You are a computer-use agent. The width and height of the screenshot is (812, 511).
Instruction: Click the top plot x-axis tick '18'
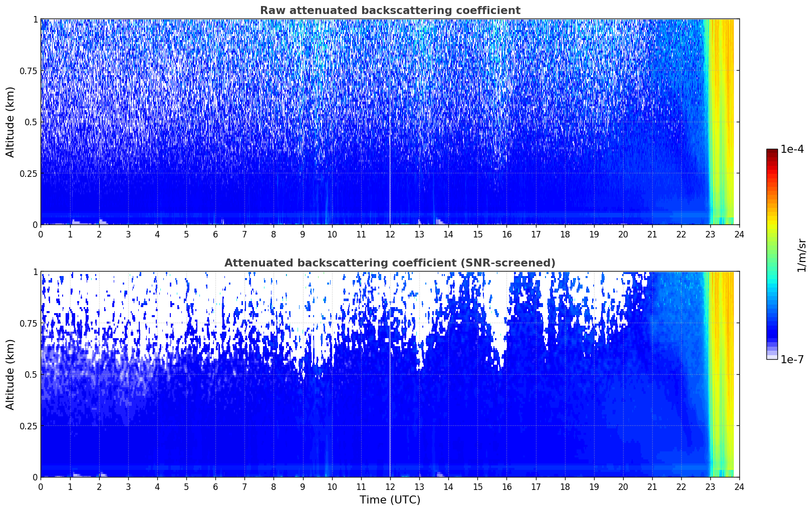(565, 234)
